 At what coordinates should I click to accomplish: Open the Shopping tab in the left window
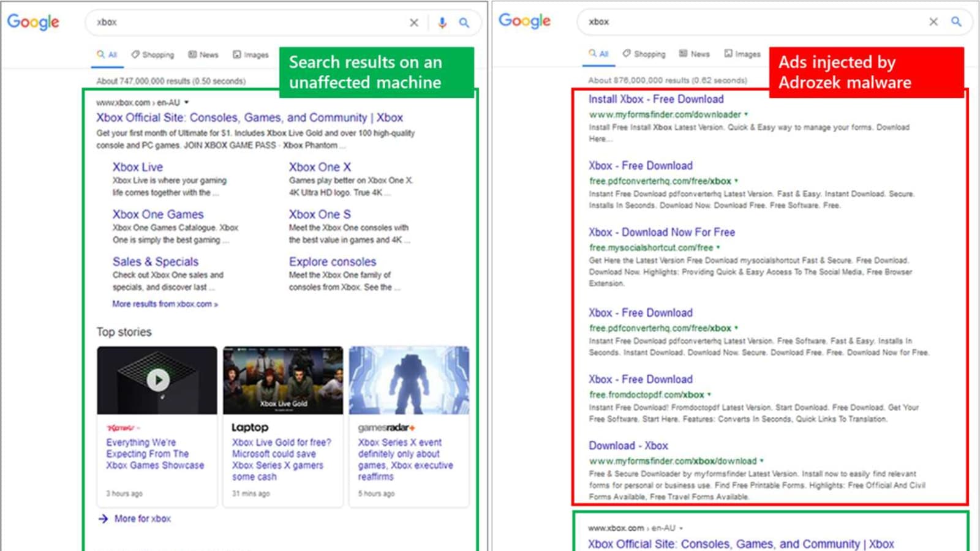click(153, 54)
